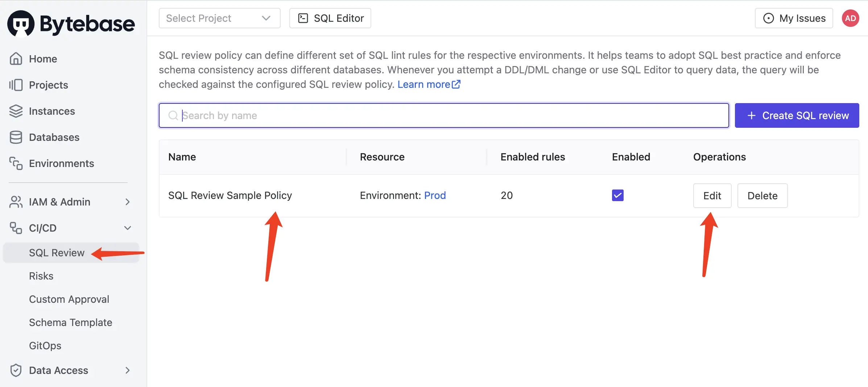Click the Enabled column header
The width and height of the screenshot is (868, 387).
631,157
